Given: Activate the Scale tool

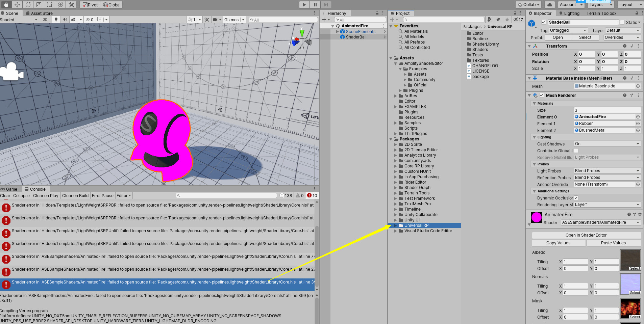Looking at the screenshot, I should [39, 4].
